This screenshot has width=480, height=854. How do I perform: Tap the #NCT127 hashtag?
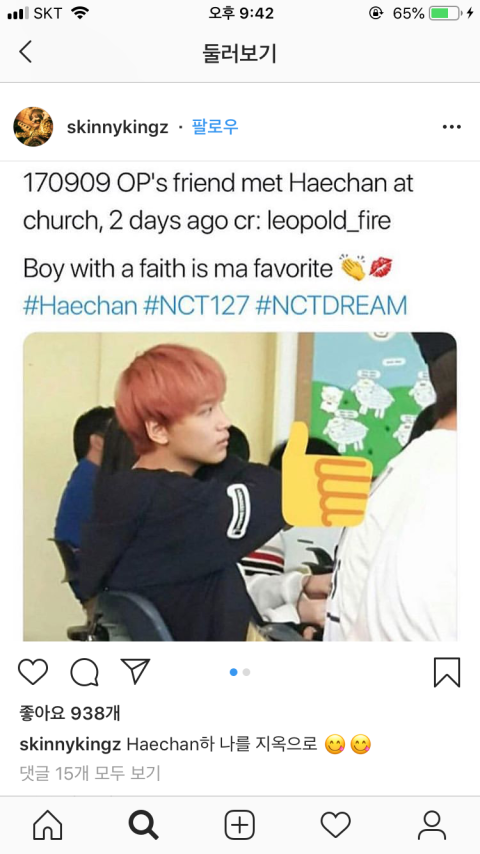click(x=196, y=306)
